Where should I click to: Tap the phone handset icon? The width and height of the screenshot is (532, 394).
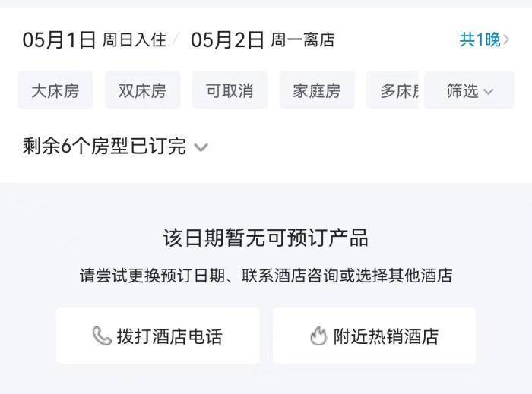coord(101,336)
